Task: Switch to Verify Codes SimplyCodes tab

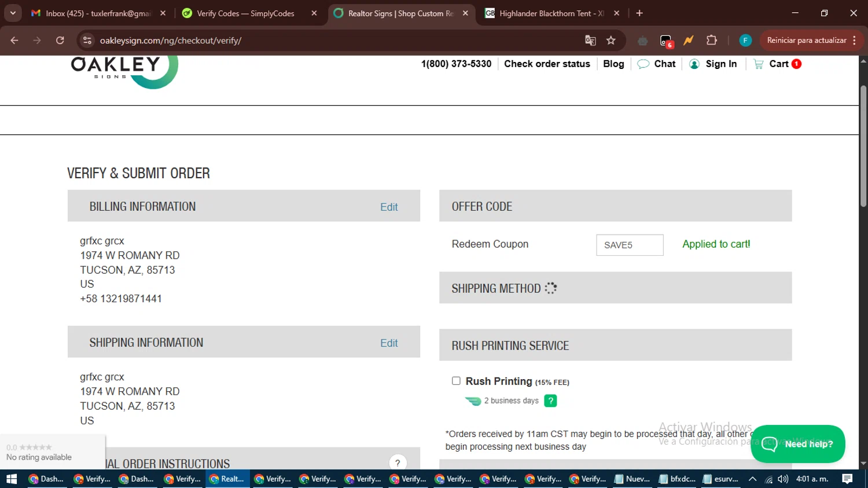Action: (249, 13)
